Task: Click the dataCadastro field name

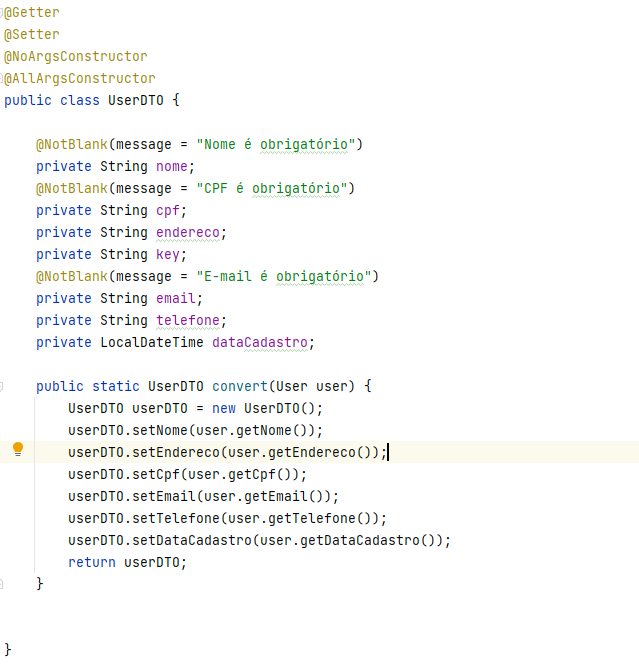Action: click(x=260, y=342)
